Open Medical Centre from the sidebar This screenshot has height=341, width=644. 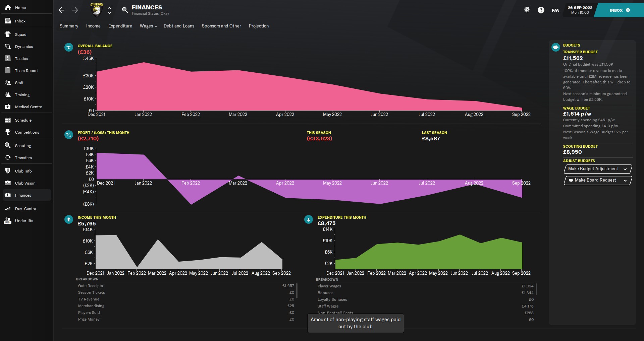click(28, 107)
